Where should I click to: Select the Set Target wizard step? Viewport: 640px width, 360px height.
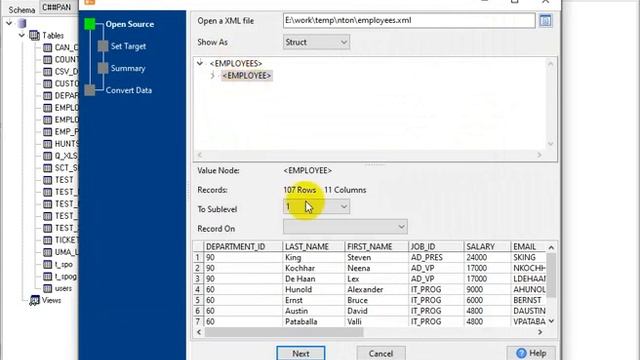pos(128,46)
